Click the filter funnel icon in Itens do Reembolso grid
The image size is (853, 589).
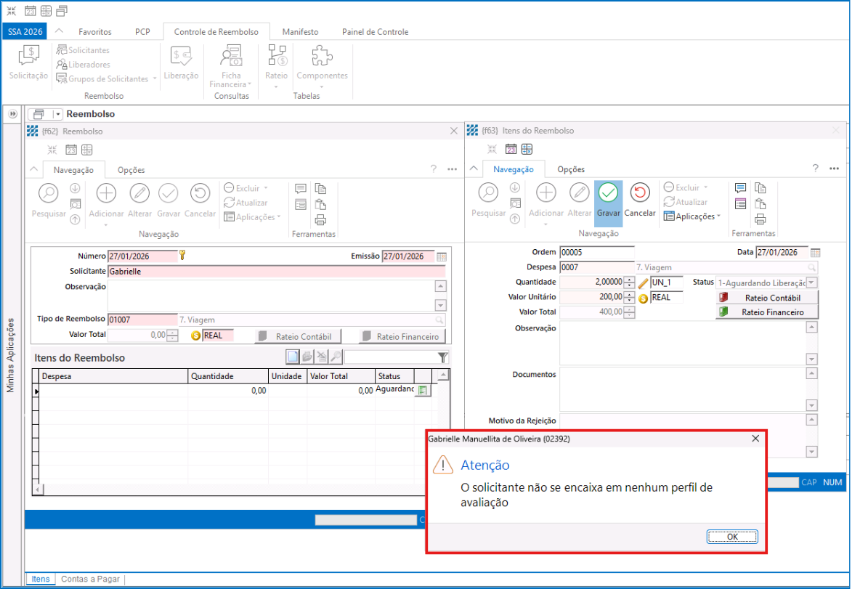(443, 357)
